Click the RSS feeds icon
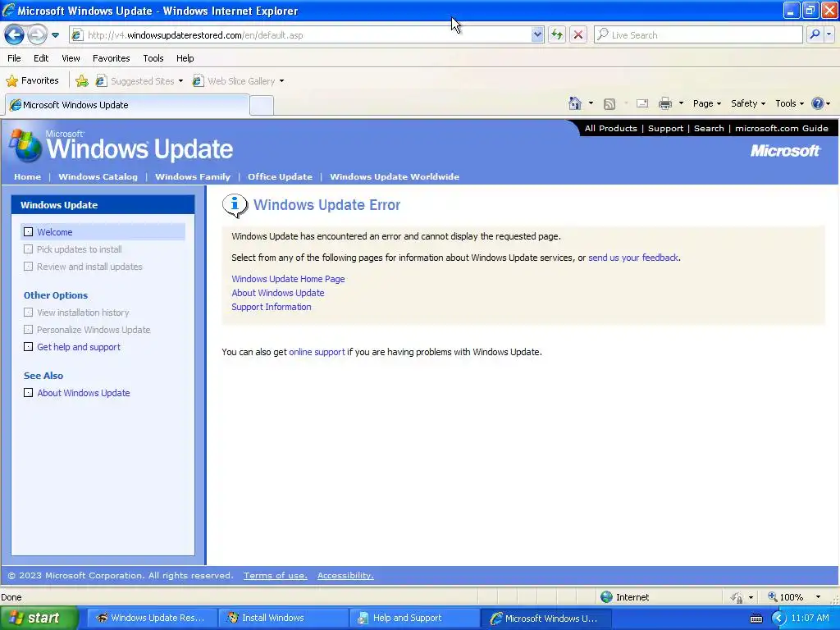The height and width of the screenshot is (630, 840). (x=609, y=104)
